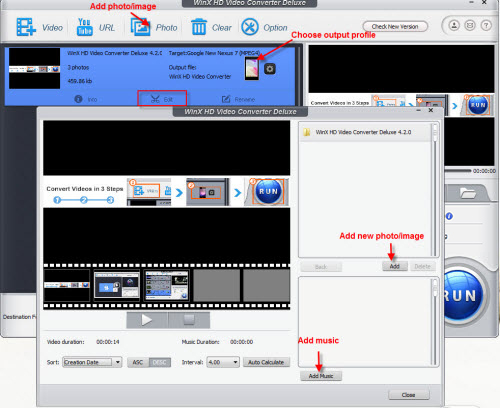500x408 pixels.
Task: Click the Check New Version button
Action: 395,26
